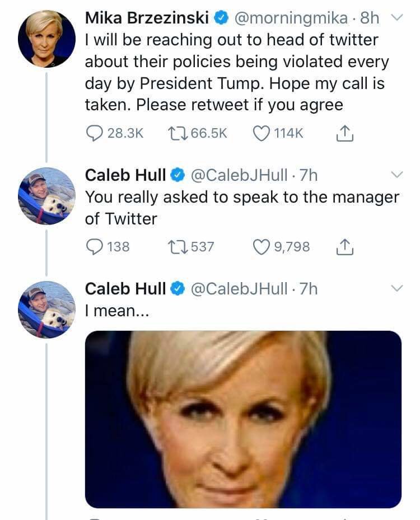Reply to Mika Brzezinski's tweet
Screen dimensions: 420x520
click(x=94, y=133)
